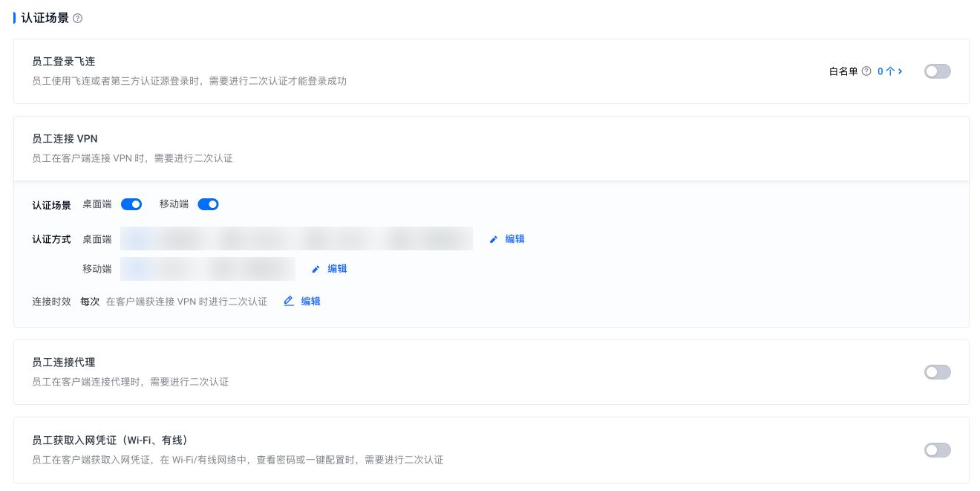Click the help icon beside 认证场景 heading
The image size is (980, 491).
point(78,18)
